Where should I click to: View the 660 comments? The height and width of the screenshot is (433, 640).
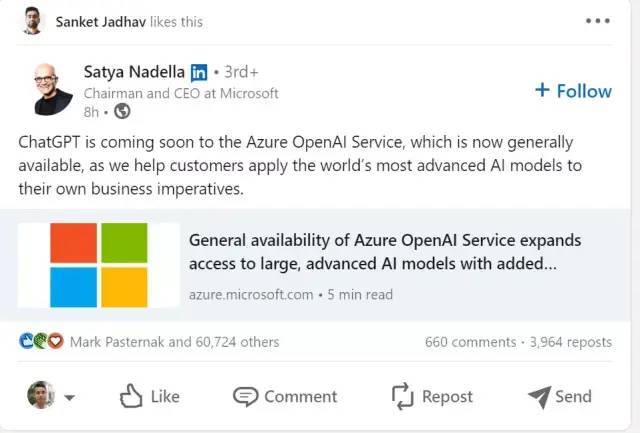pos(471,342)
